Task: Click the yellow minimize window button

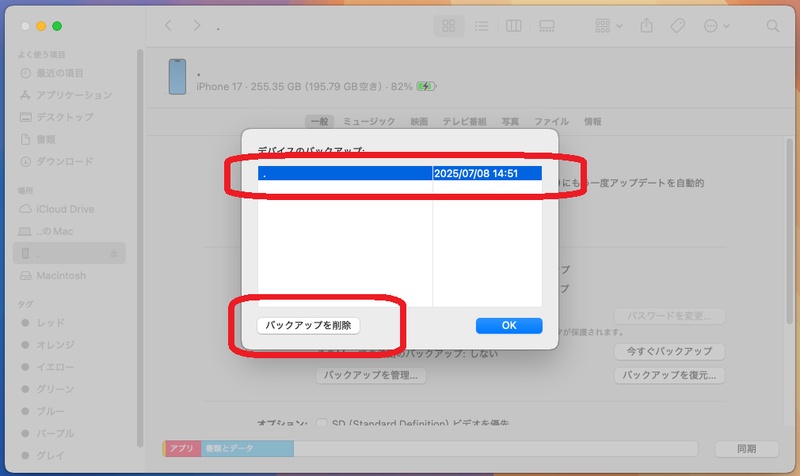Action: pos(41,26)
